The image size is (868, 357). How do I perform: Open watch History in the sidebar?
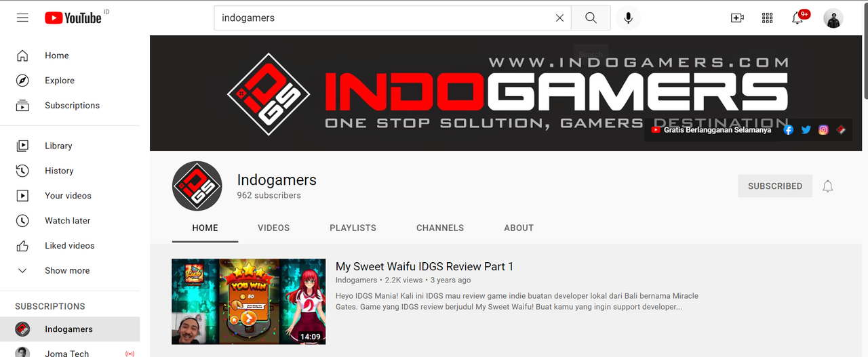coord(70,171)
